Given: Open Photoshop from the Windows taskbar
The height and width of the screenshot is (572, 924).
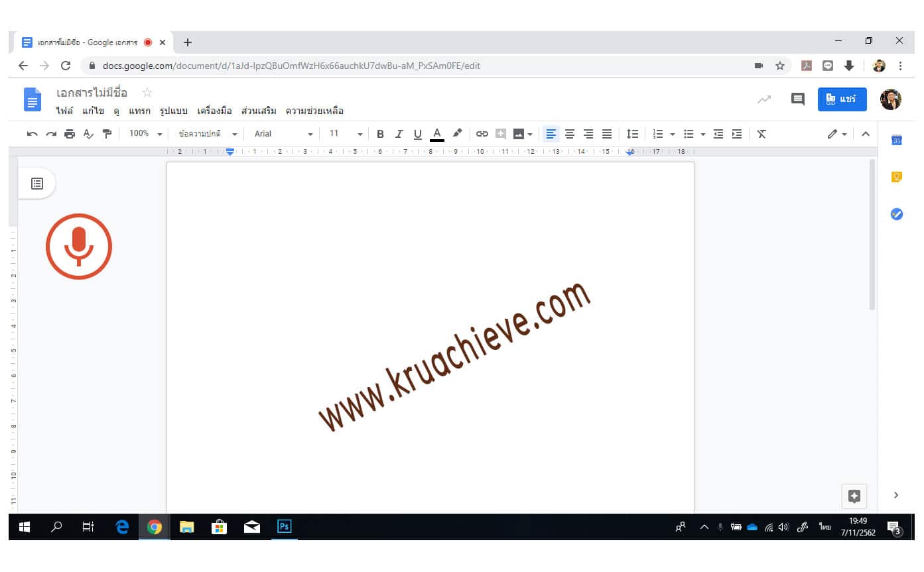Looking at the screenshot, I should pyautogui.click(x=284, y=527).
